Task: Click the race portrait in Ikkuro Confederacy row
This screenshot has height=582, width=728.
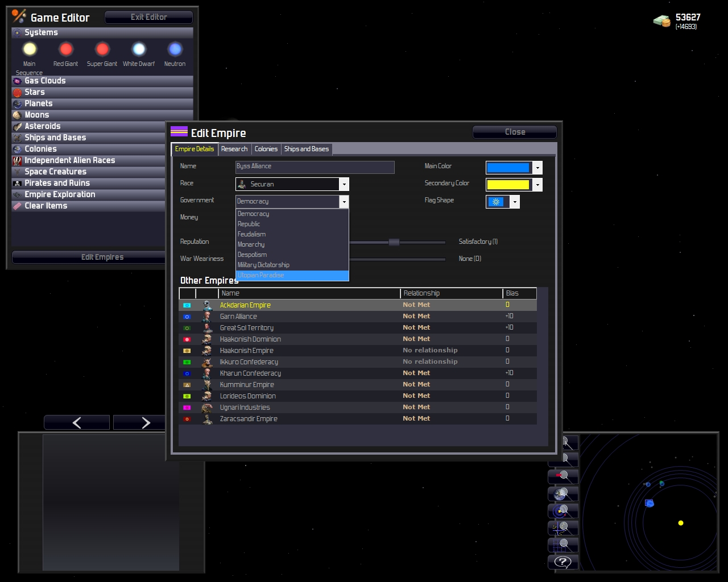Action: click(x=207, y=362)
